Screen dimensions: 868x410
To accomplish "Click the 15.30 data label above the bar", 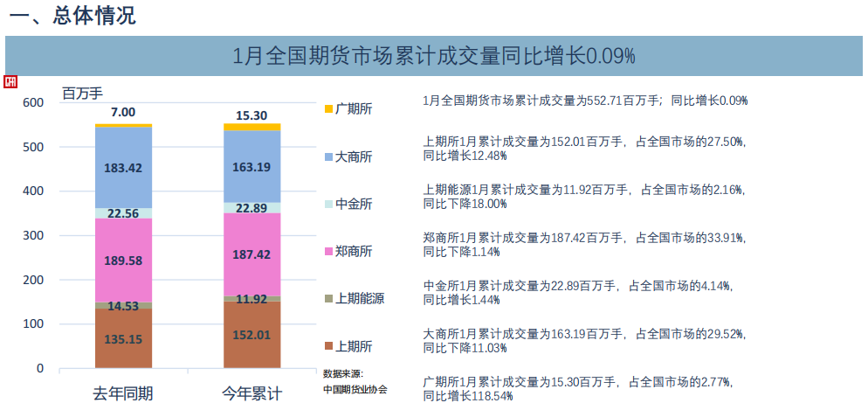I will coord(251,115).
